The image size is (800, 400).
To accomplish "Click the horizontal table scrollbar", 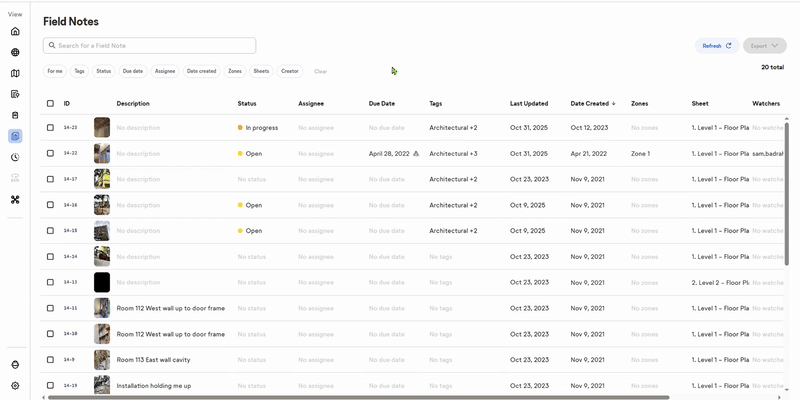I will [x=358, y=397].
